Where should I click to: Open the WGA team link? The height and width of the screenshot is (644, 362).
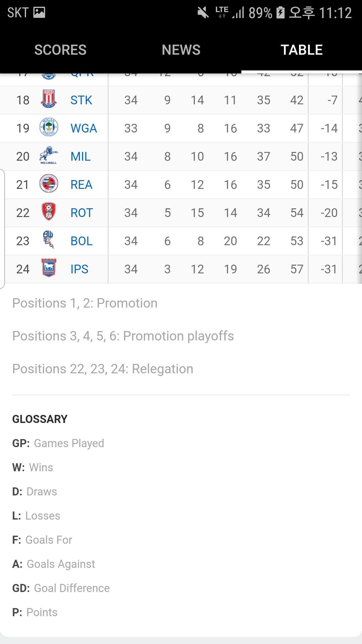click(x=83, y=128)
